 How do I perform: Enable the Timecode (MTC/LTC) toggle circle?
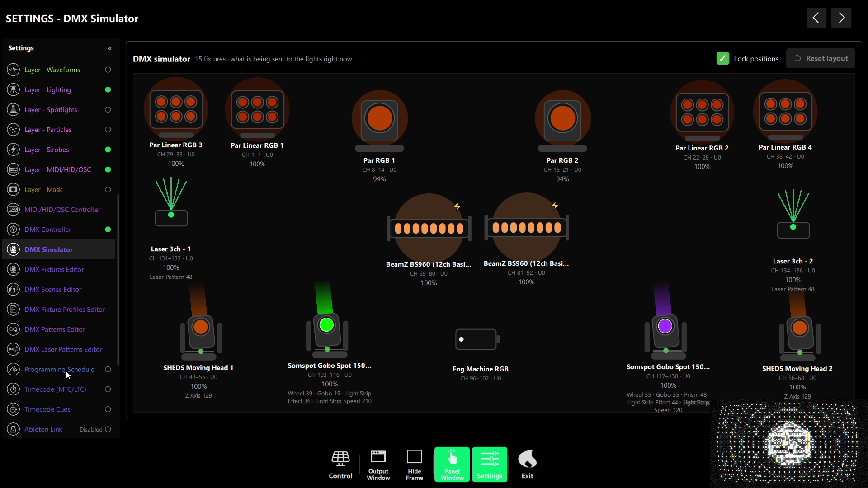tap(108, 389)
